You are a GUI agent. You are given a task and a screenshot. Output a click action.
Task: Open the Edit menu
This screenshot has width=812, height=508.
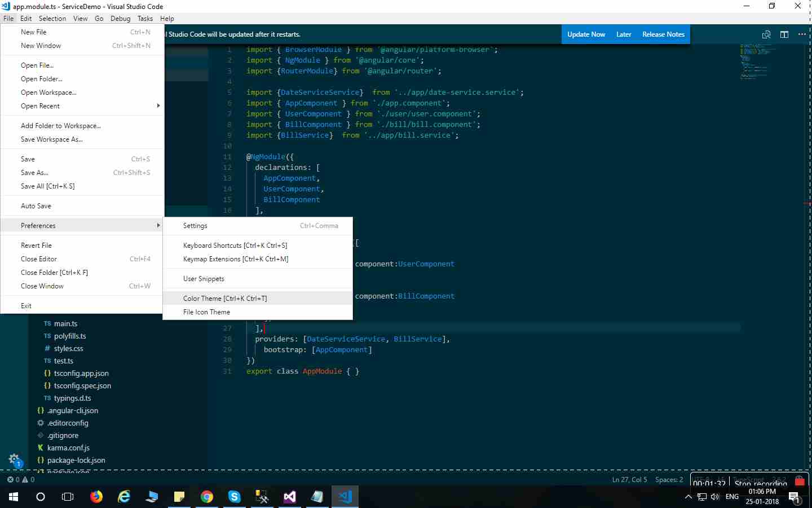tap(26, 19)
